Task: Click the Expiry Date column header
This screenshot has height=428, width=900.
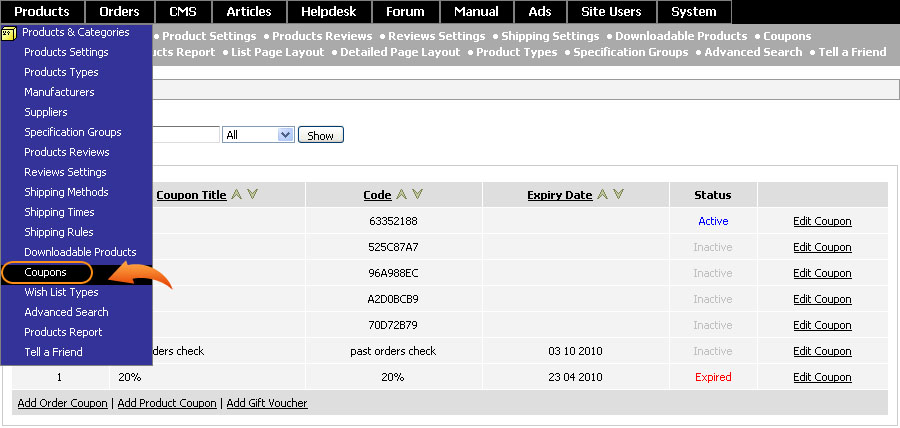Action: coord(560,195)
